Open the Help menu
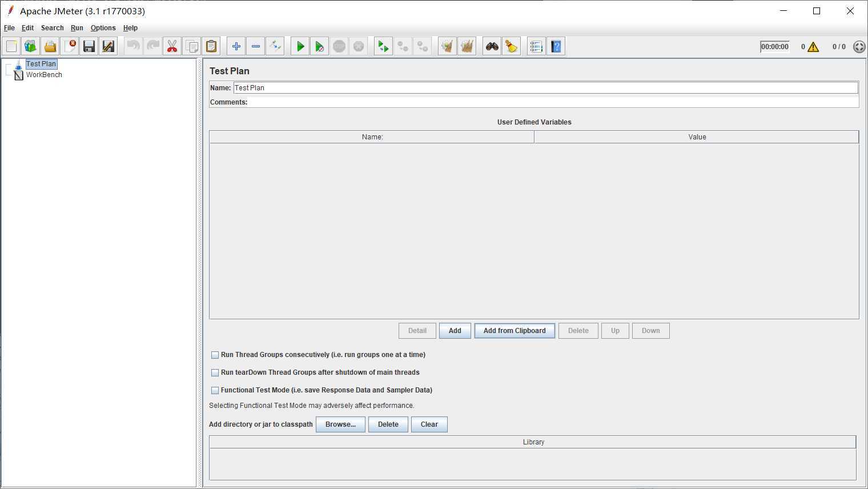This screenshot has height=489, width=868. click(x=130, y=28)
